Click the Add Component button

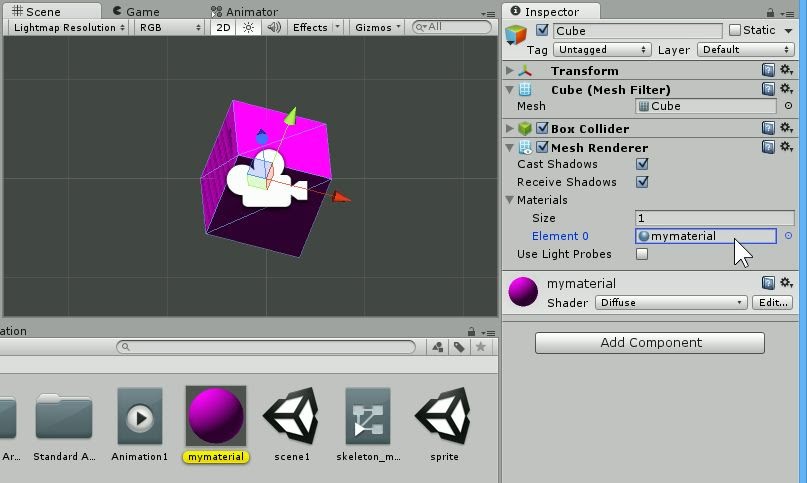click(650, 343)
